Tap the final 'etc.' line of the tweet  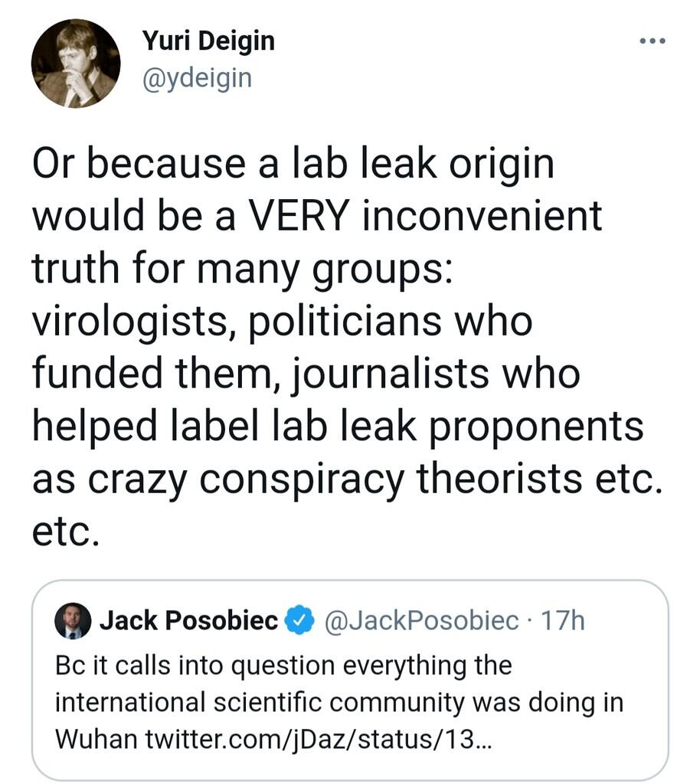[x=66, y=531]
